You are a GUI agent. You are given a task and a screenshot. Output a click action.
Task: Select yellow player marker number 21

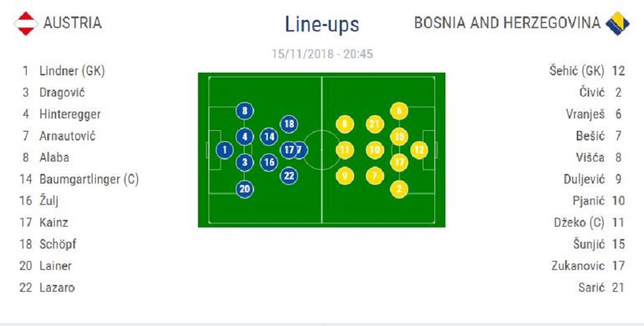pos(374,124)
